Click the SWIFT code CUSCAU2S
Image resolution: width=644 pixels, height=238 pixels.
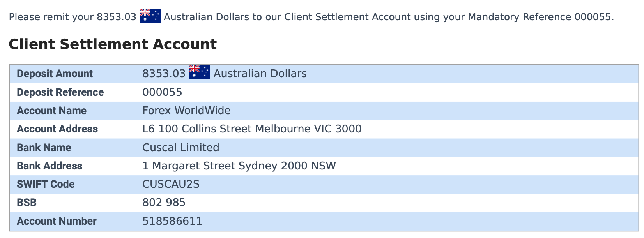coord(171,184)
